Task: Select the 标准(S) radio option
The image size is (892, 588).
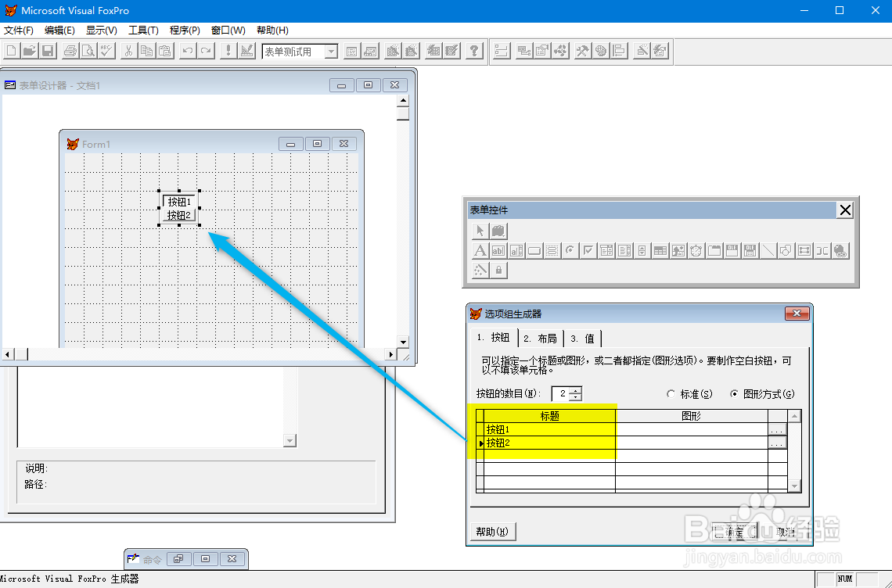Action: click(x=689, y=394)
